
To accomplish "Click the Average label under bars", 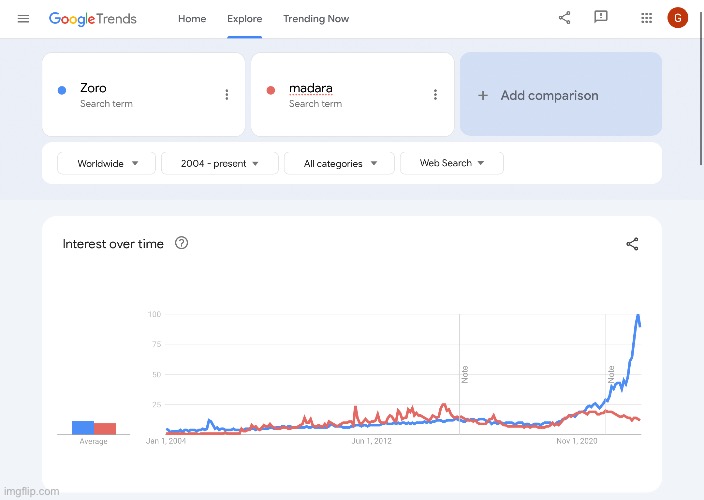I will [93, 441].
